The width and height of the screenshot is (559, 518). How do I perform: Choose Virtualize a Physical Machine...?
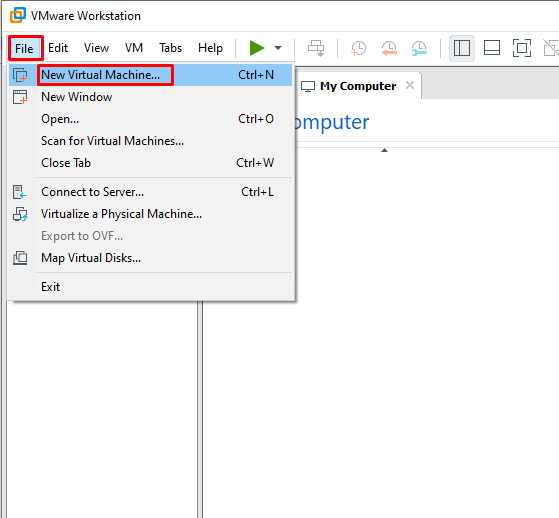click(x=150, y=214)
